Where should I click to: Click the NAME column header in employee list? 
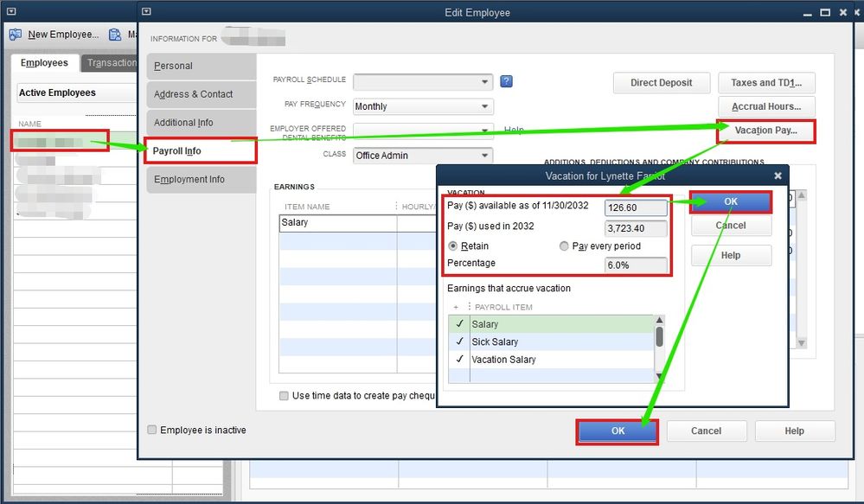coord(29,124)
